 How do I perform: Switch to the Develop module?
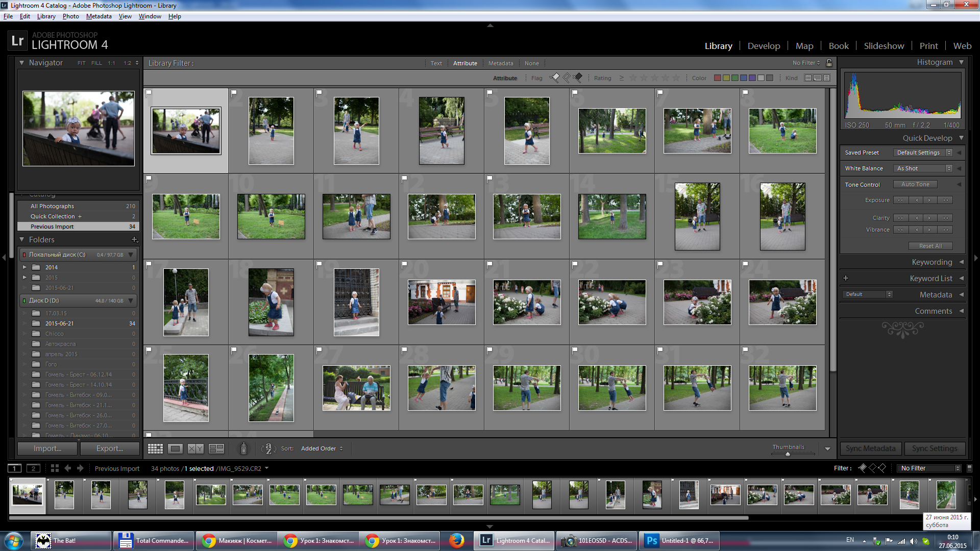[x=764, y=46]
